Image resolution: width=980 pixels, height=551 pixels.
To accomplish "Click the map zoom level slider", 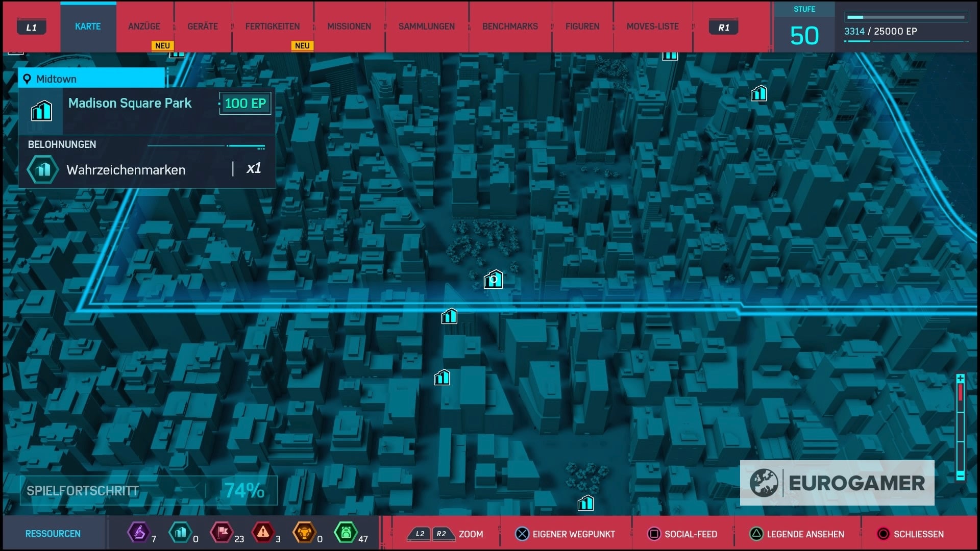I will [x=960, y=427].
